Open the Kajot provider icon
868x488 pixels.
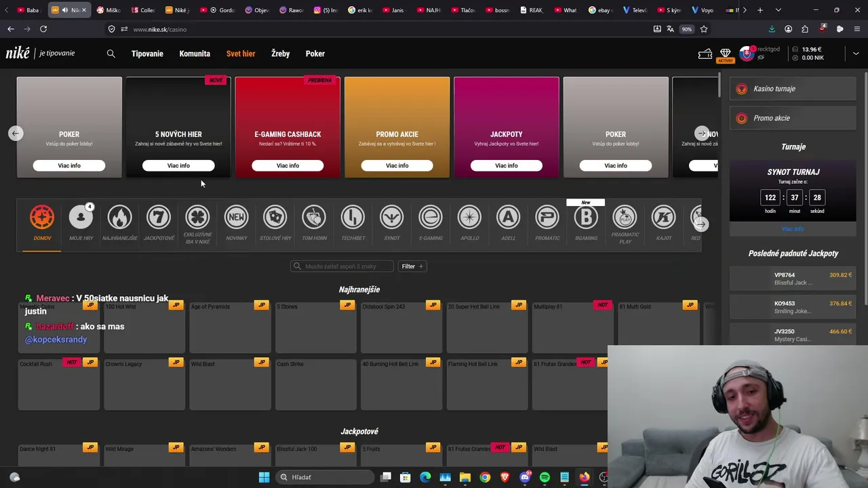tap(663, 217)
